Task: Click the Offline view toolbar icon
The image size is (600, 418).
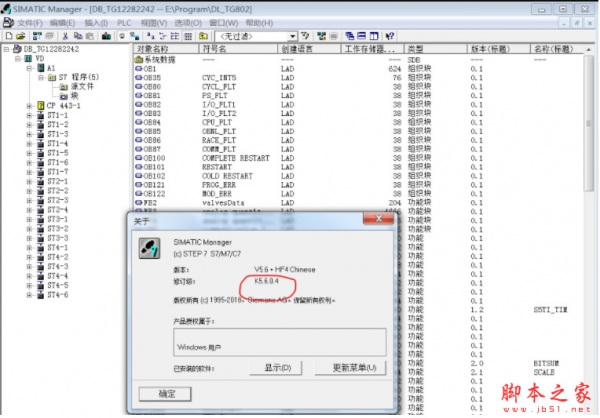Action: tap(122, 36)
